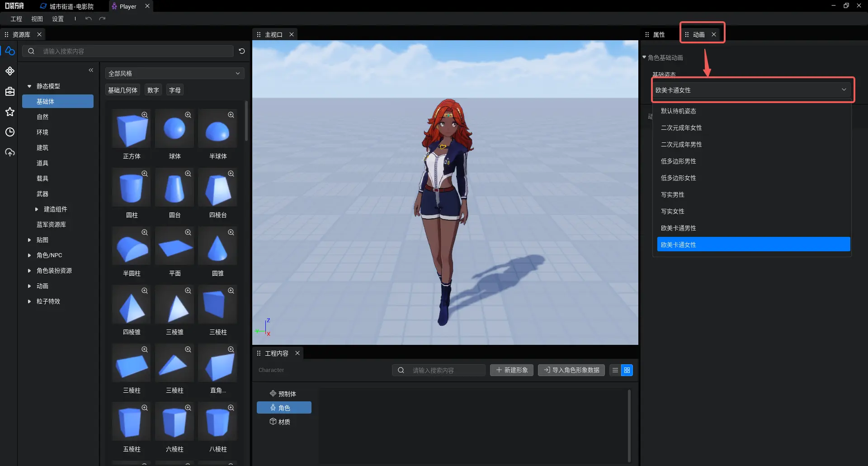
Task: Preview the 圆柱 with magnifier icon
Action: 145,174
